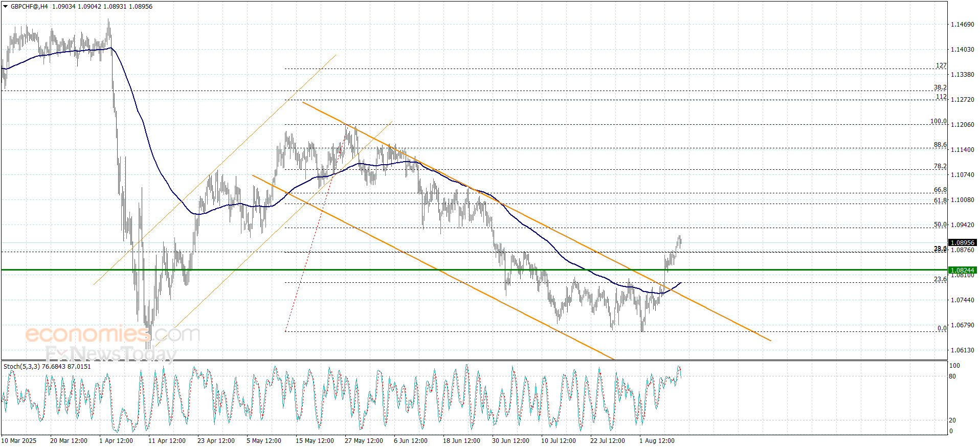This screenshot has height=447, width=980.
Task: Click the 10 Mar 2025 date label
Action: (19, 441)
